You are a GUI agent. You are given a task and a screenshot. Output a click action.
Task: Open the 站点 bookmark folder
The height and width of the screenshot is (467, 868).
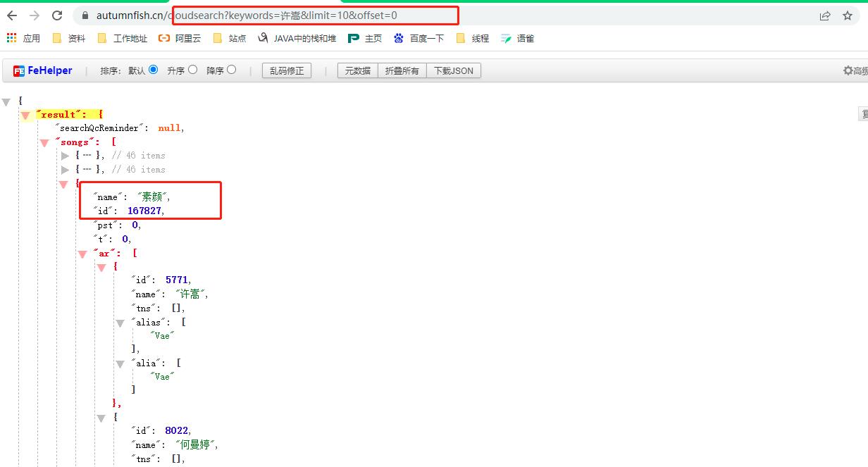click(x=230, y=38)
